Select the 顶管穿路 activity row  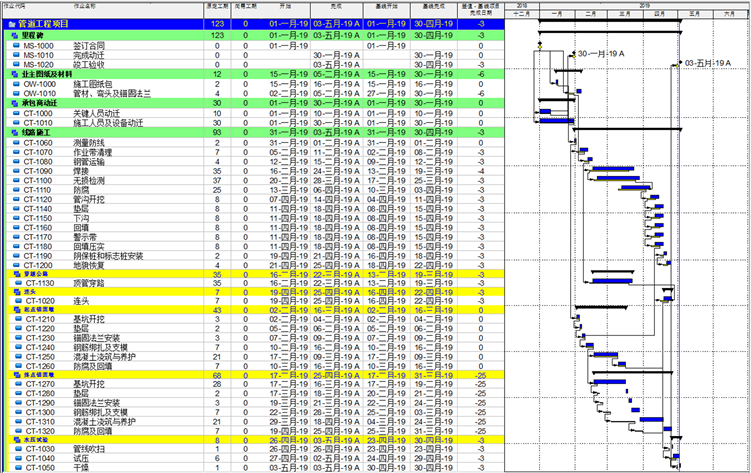90,284
